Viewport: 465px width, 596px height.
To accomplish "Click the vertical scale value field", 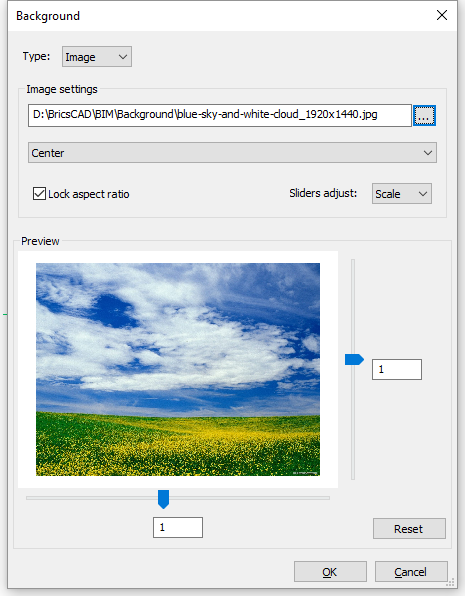I will pyautogui.click(x=397, y=369).
